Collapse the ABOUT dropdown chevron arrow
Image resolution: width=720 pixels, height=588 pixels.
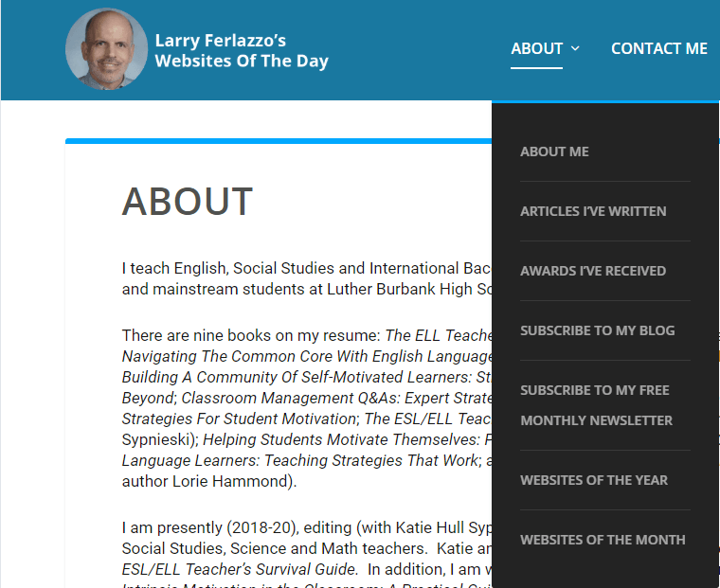(x=576, y=48)
